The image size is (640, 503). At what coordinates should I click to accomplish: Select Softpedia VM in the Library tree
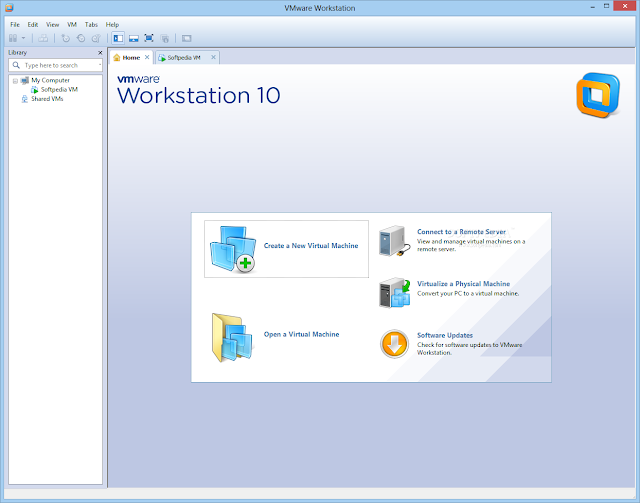(x=59, y=89)
